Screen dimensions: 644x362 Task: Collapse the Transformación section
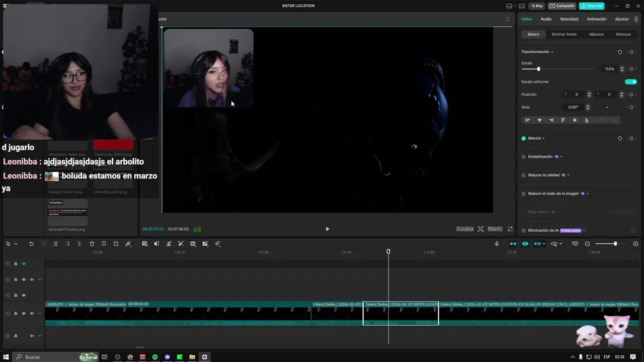click(x=552, y=52)
